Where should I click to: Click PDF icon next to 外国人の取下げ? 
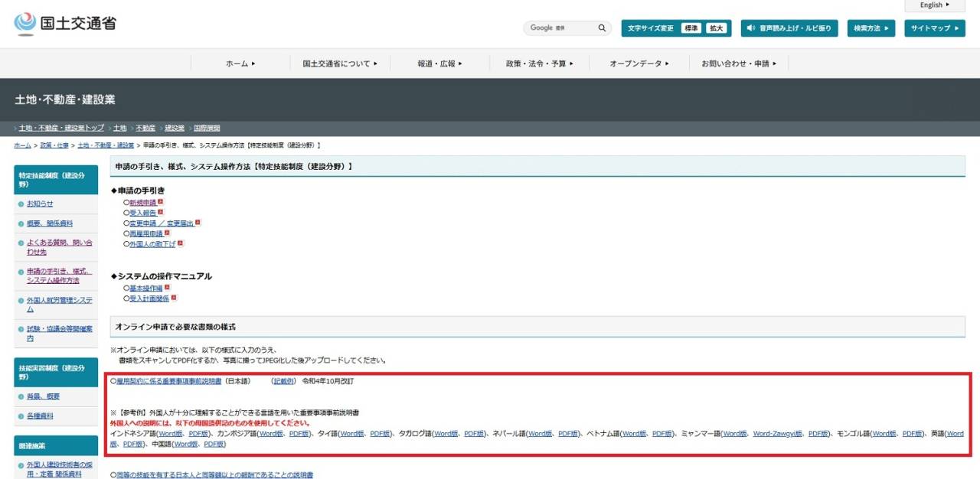[180, 243]
